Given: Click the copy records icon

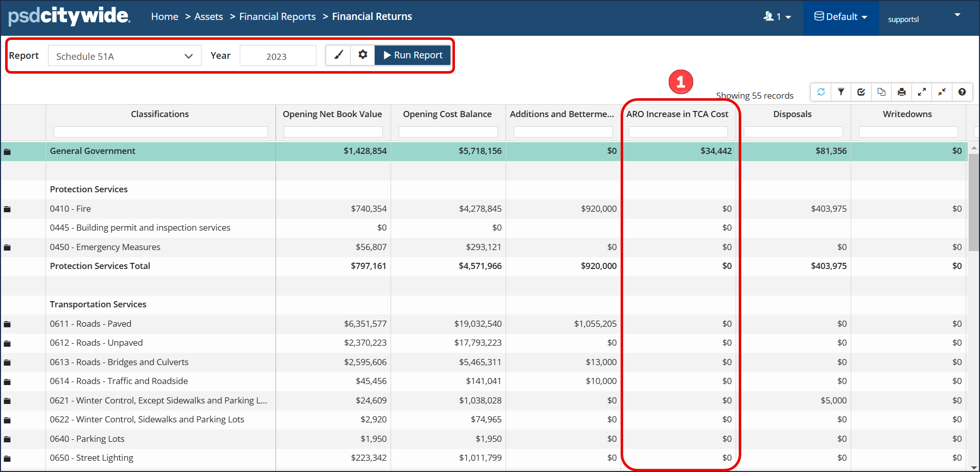Looking at the screenshot, I should pos(881,92).
